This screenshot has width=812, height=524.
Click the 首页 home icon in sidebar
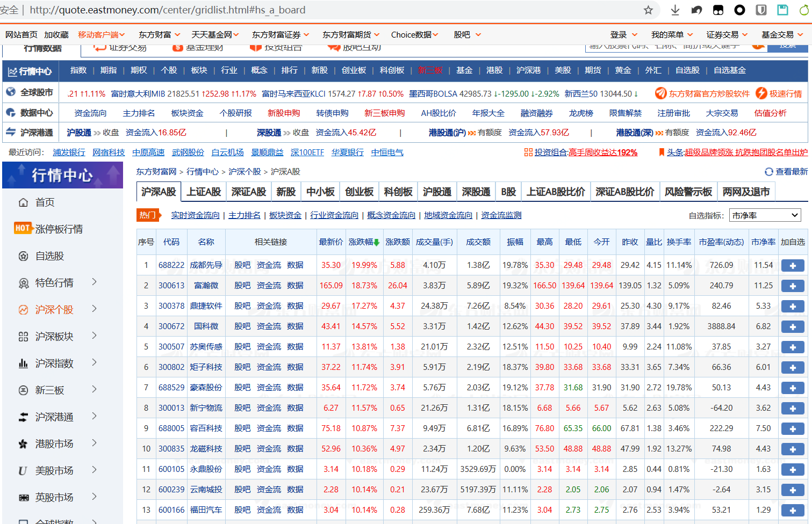[x=23, y=202]
